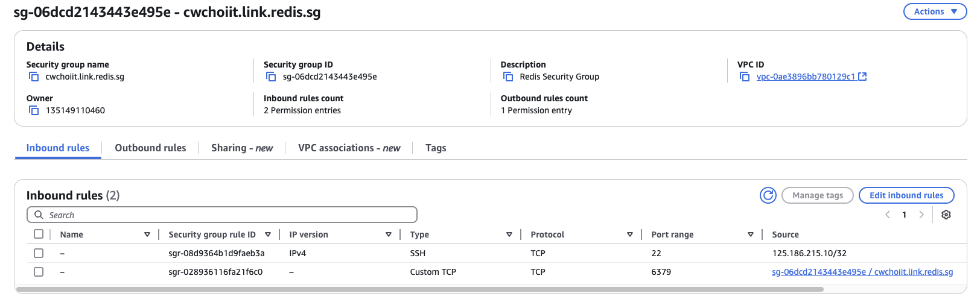Sort by the Protocol column
The height and width of the screenshot is (305, 980).
pos(629,234)
